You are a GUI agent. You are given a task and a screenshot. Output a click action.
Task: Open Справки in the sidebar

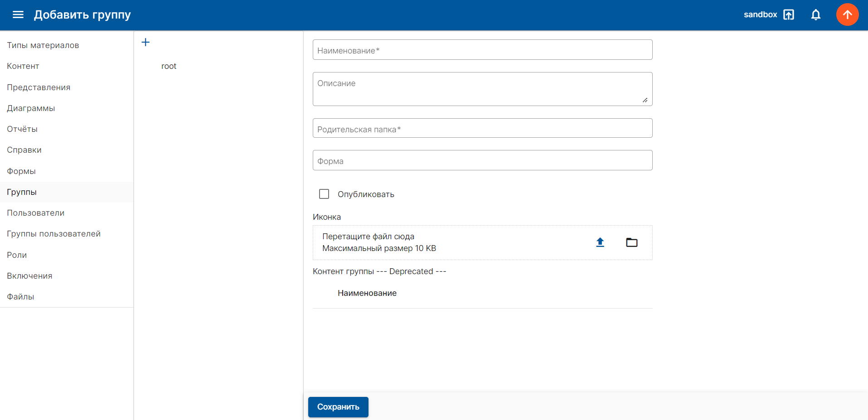[x=67, y=150]
